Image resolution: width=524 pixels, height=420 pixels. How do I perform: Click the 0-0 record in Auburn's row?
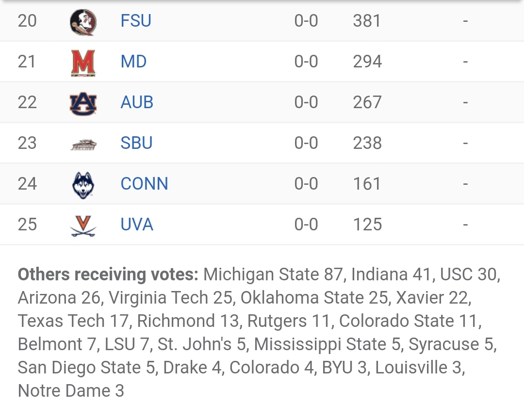(x=306, y=102)
